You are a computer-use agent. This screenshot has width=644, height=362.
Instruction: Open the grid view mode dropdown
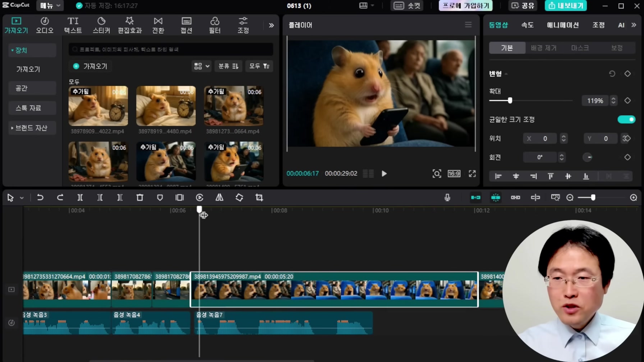pyautogui.click(x=201, y=66)
